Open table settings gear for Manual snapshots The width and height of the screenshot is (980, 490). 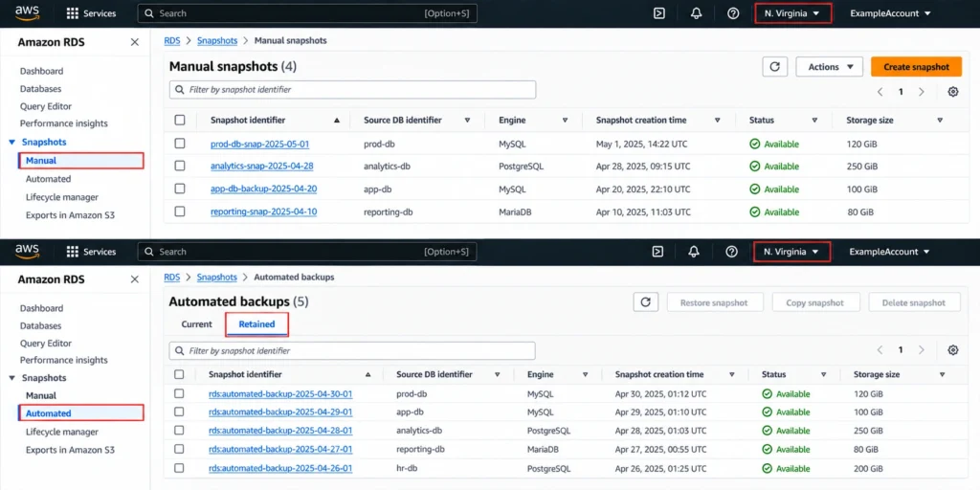952,92
